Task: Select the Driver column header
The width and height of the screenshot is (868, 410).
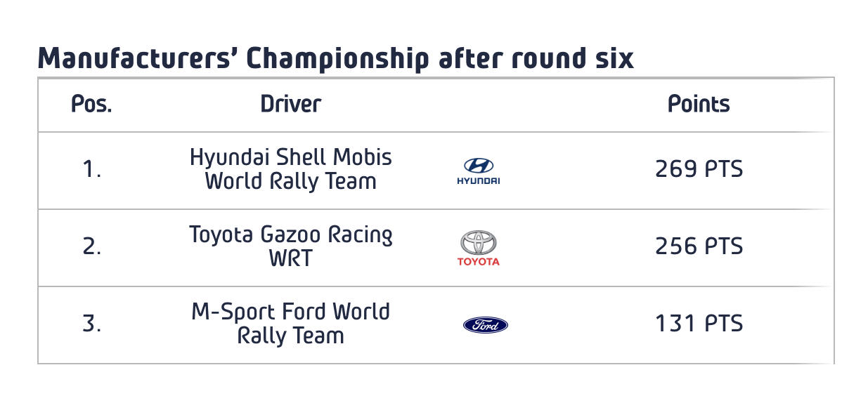Action: coord(290,105)
